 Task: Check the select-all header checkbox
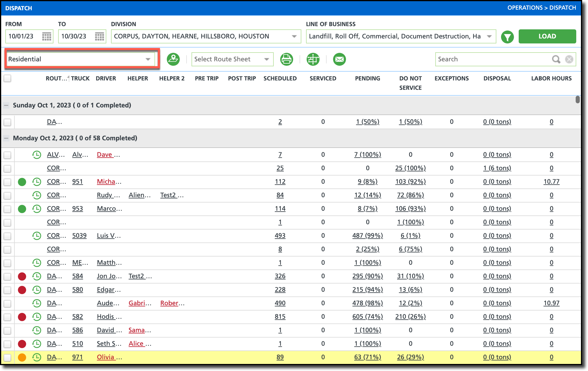pos(8,78)
